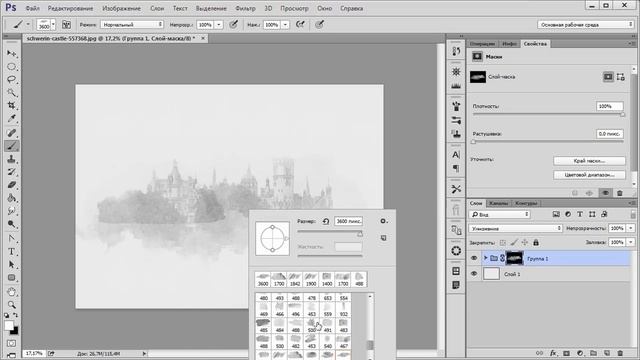This screenshot has height=360, width=640.
Task: Select the Clone Stamp tool
Action: click(11, 159)
